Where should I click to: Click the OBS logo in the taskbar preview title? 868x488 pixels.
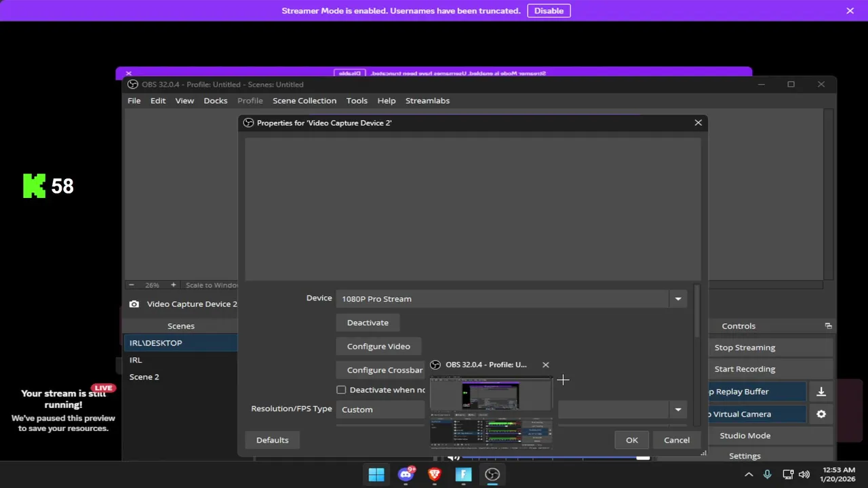click(x=435, y=365)
